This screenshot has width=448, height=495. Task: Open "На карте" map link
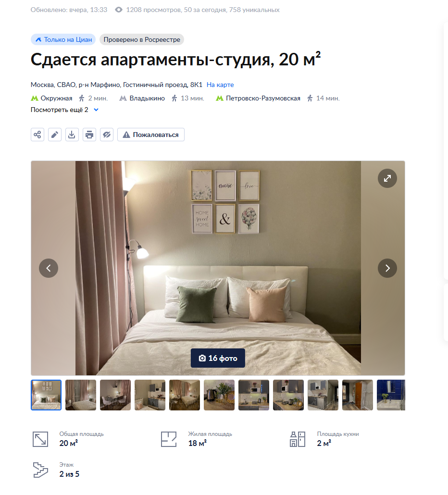coord(220,85)
